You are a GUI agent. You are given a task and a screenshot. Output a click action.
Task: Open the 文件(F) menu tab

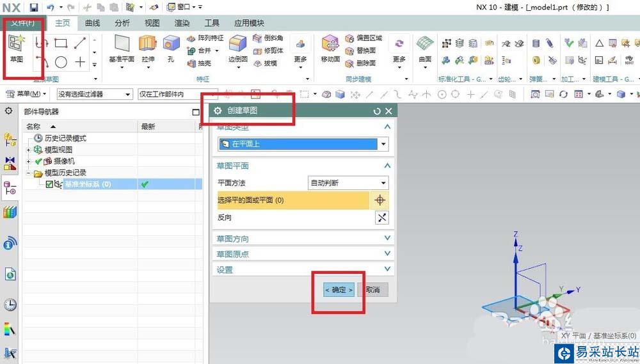coord(23,23)
